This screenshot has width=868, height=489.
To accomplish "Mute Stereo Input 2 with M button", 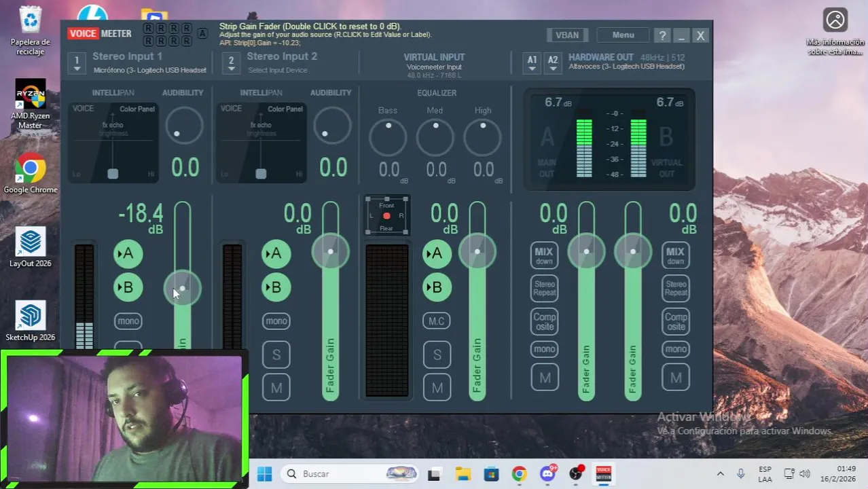I will point(276,388).
